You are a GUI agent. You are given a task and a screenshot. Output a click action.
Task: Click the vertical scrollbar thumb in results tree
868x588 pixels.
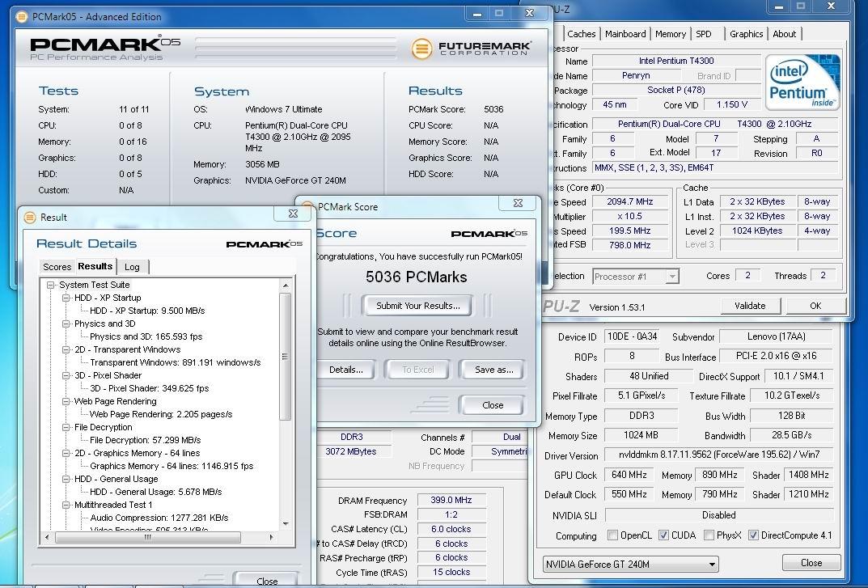click(x=285, y=357)
